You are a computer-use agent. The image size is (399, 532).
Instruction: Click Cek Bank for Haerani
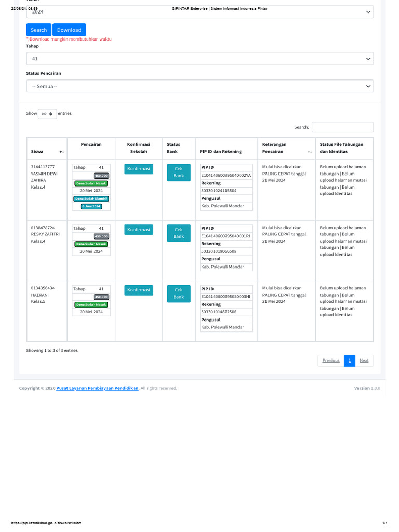coord(178,294)
